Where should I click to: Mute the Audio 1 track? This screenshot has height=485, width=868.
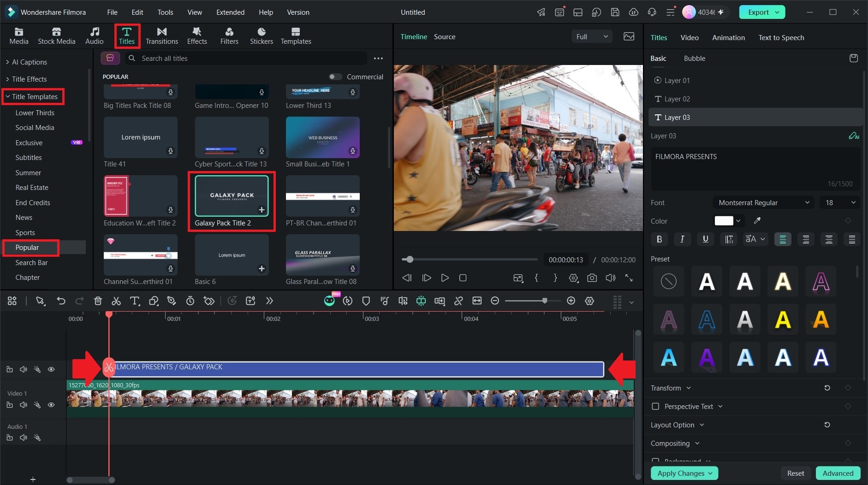coord(23,438)
